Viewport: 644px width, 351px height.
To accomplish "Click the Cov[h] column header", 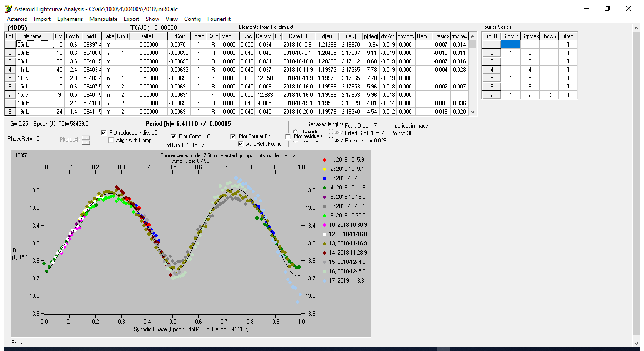I will point(73,36).
